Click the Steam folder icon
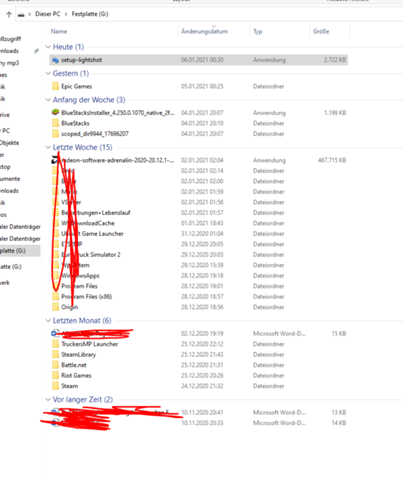 click(x=55, y=386)
